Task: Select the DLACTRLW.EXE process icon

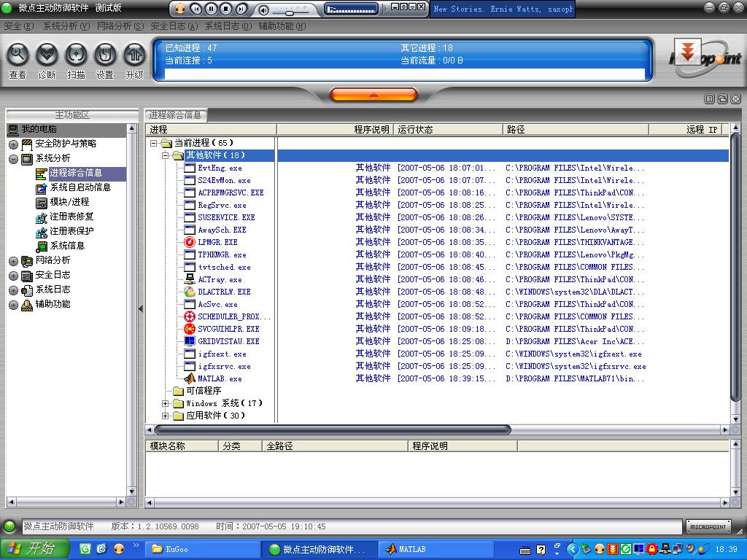Action: click(190, 292)
